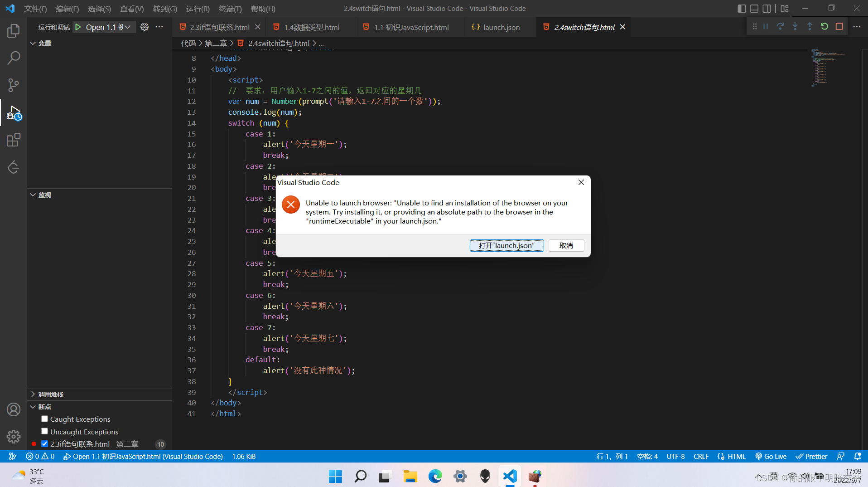Open editor more actions ellipsis
Viewport: 868px width, 487px height.
pos(857,27)
